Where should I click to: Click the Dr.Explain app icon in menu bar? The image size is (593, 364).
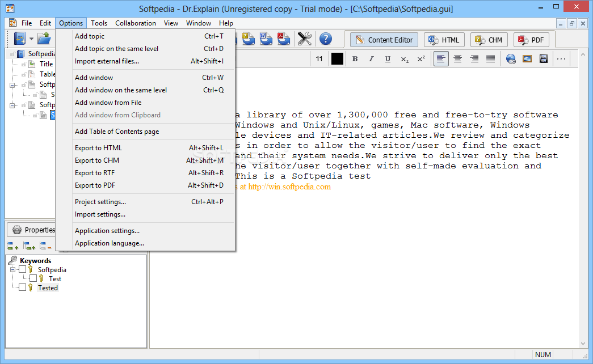13,23
